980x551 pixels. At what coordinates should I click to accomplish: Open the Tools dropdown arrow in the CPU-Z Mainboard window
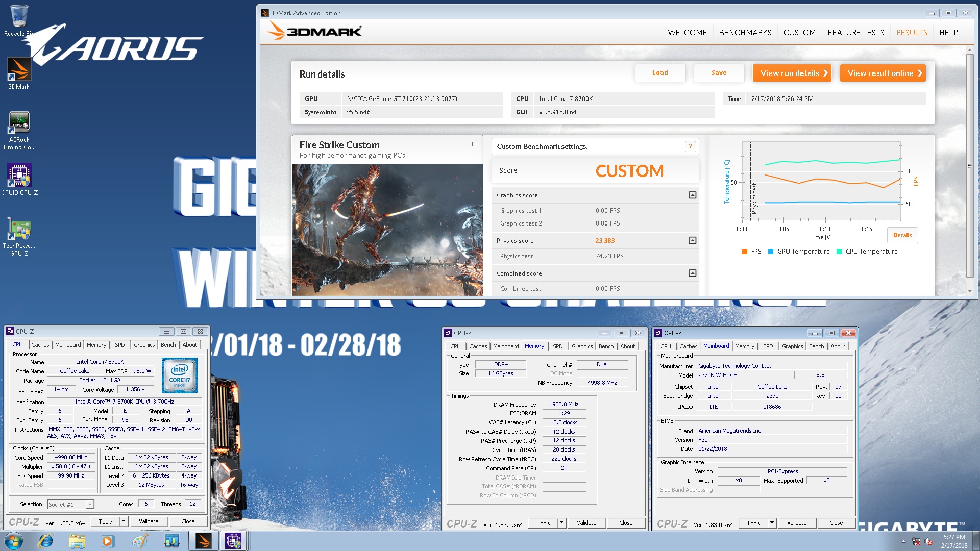[772, 522]
